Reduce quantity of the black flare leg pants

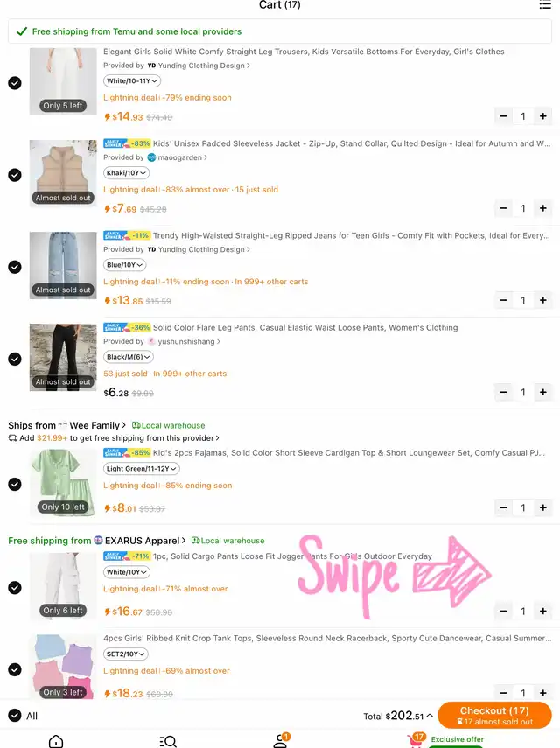[x=503, y=392]
